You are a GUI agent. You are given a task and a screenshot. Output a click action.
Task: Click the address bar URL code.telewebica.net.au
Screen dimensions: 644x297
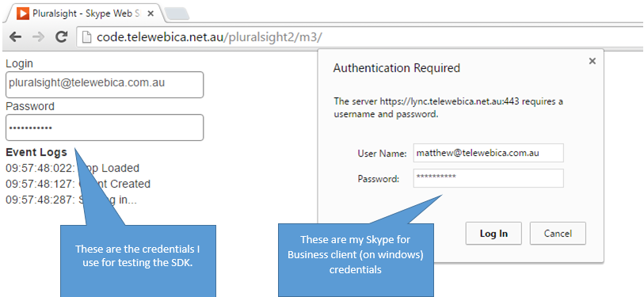coord(209,37)
